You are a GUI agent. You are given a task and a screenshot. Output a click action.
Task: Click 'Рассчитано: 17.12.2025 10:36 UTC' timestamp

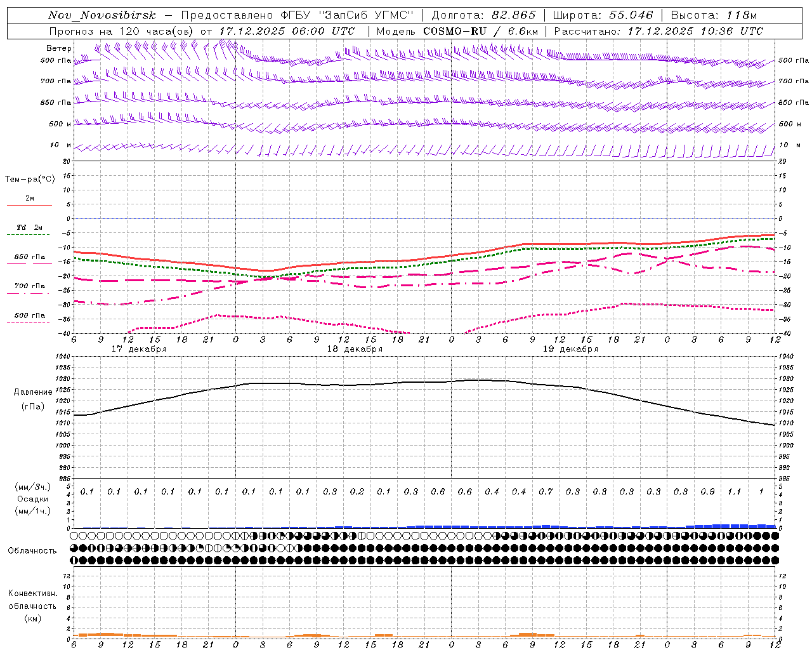click(x=658, y=31)
